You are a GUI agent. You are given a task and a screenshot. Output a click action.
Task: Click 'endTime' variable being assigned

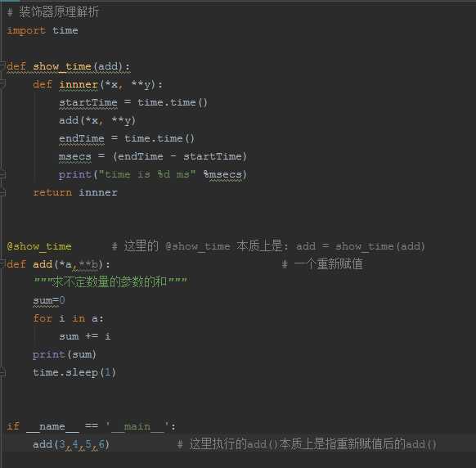click(82, 138)
